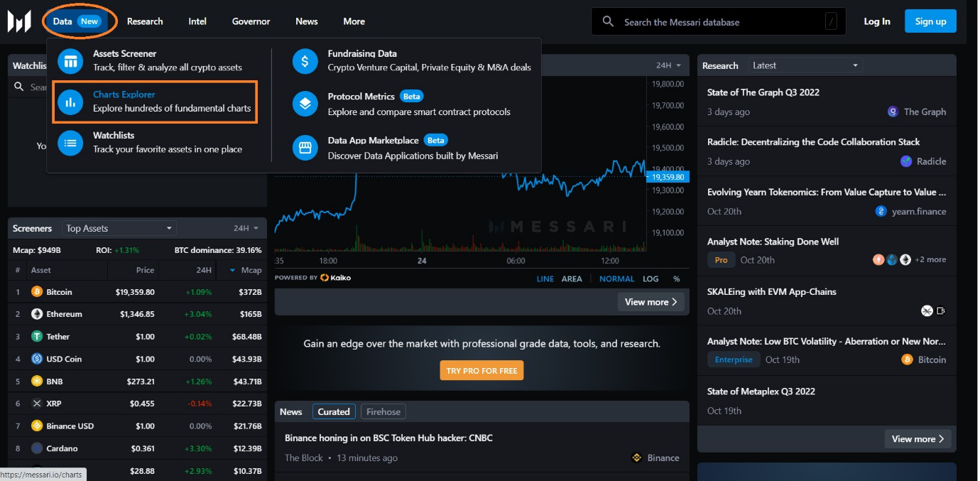Click the Radicle logo icon
Viewport: 980px width, 481px height.
(906, 161)
